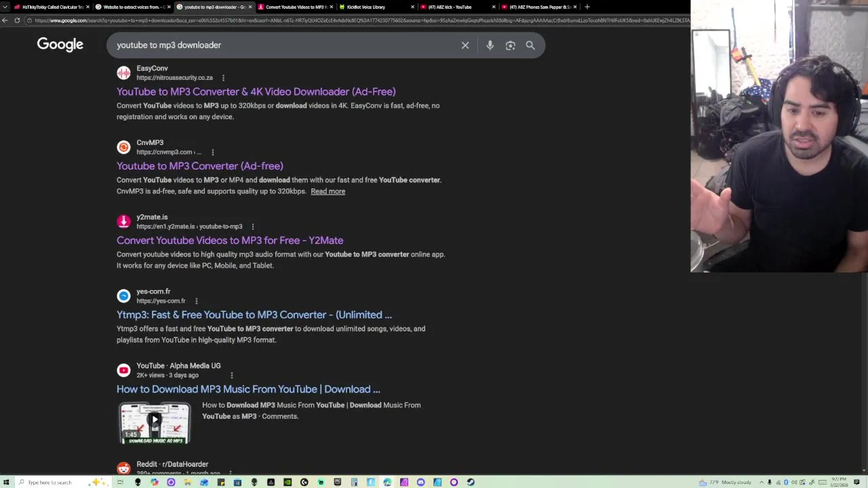Viewport: 868px width, 488px height.
Task: Open search by image camera icon
Action: click(510, 45)
